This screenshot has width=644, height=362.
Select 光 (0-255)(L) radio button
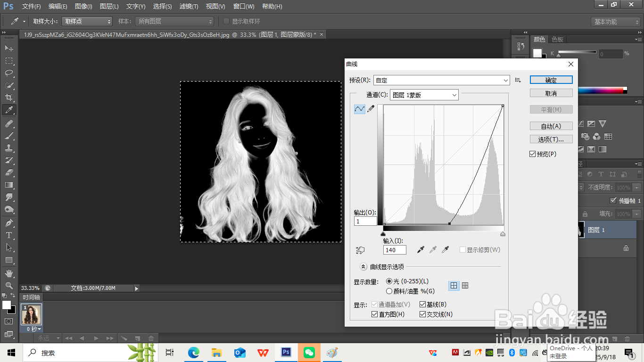click(389, 281)
